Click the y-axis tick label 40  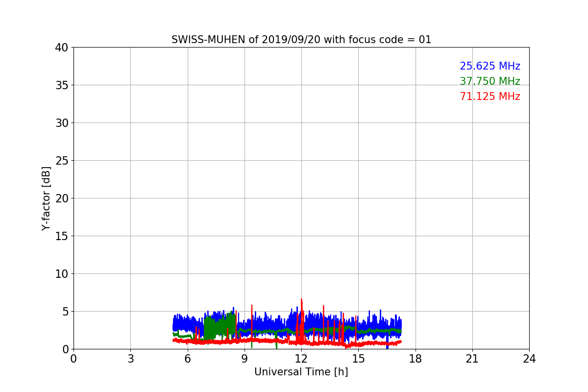[62, 48]
